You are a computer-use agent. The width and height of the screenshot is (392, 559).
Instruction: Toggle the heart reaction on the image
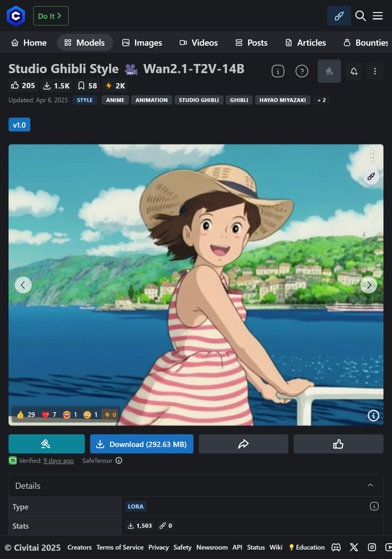[x=49, y=415]
